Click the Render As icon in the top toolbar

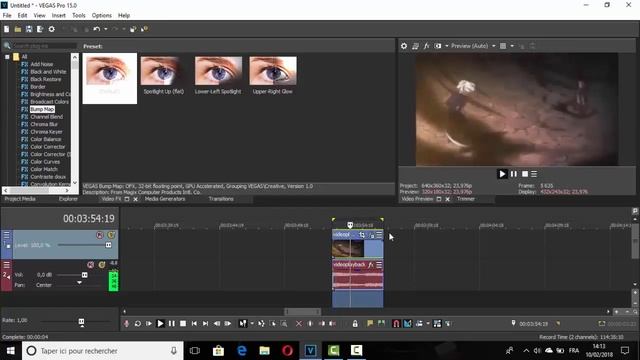[40, 29]
